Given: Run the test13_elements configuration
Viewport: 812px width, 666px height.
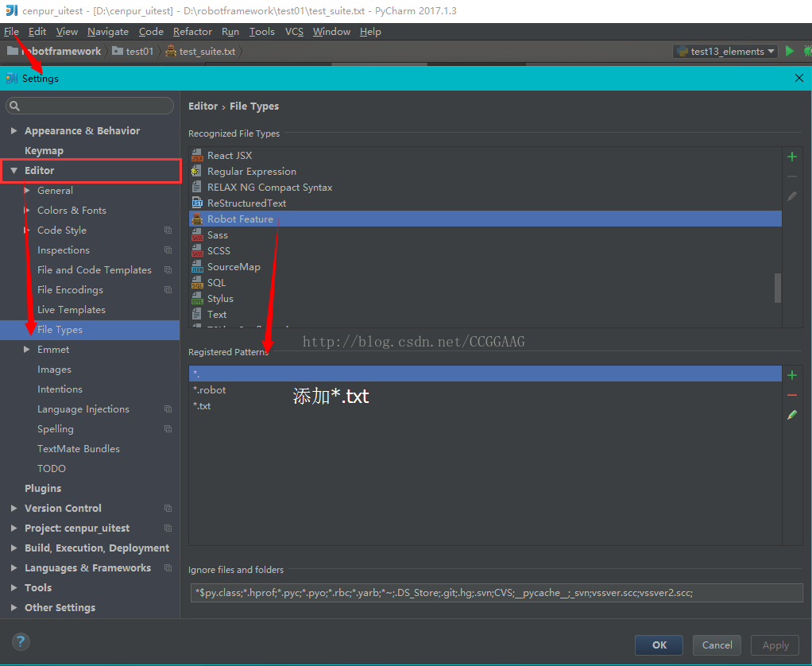Looking at the screenshot, I should (x=789, y=51).
